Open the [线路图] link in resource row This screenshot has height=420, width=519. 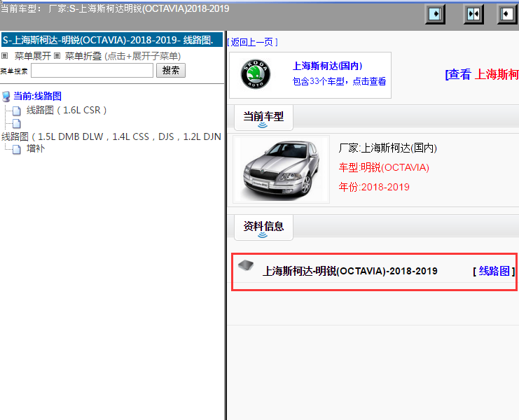(494, 271)
